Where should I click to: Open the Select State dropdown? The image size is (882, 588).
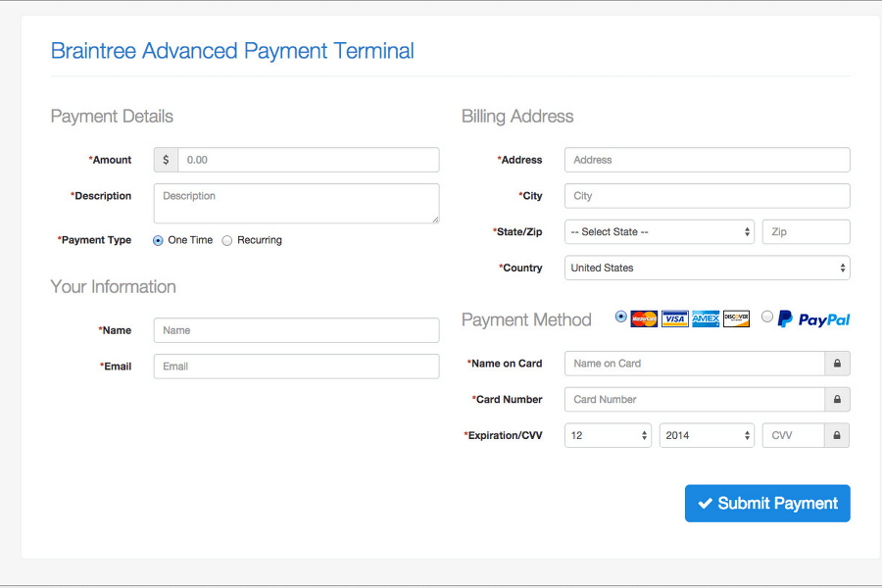tap(659, 232)
